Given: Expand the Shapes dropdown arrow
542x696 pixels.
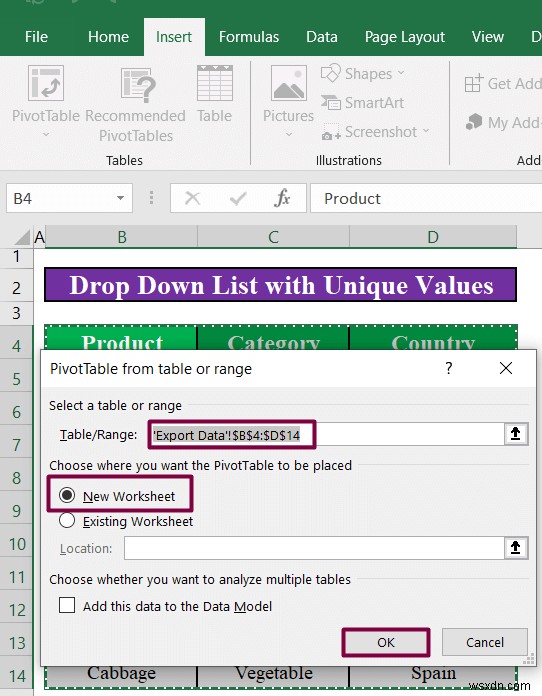Looking at the screenshot, I should tap(401, 72).
